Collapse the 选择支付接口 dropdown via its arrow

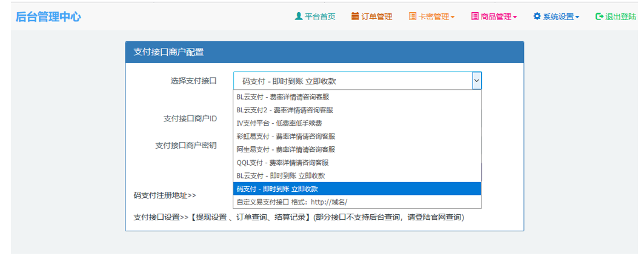[x=476, y=81]
